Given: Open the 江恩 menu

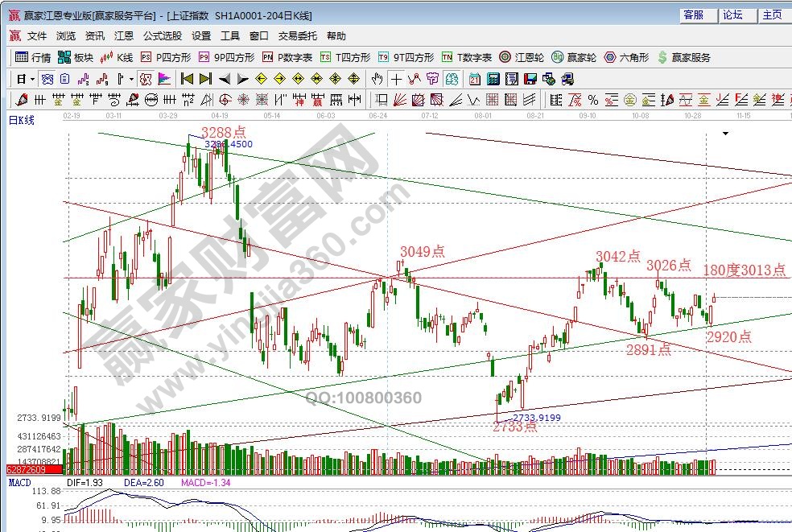Looking at the screenshot, I should pos(124,36).
